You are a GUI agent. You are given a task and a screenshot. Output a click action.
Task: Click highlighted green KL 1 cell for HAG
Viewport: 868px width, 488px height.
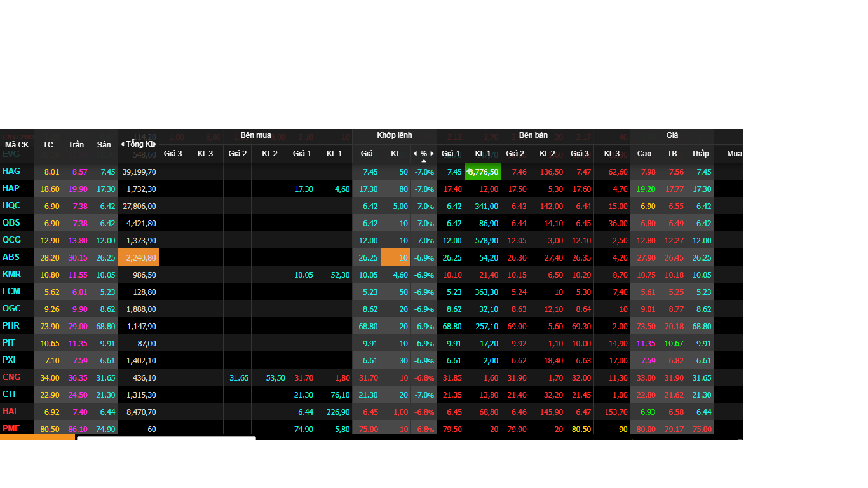pyautogui.click(x=483, y=172)
